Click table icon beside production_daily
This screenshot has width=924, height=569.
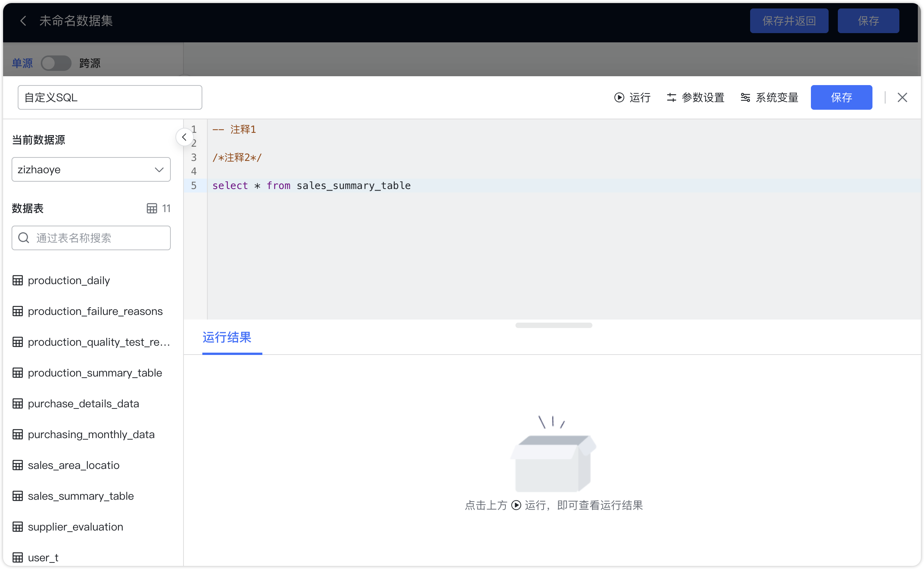pyautogui.click(x=18, y=280)
